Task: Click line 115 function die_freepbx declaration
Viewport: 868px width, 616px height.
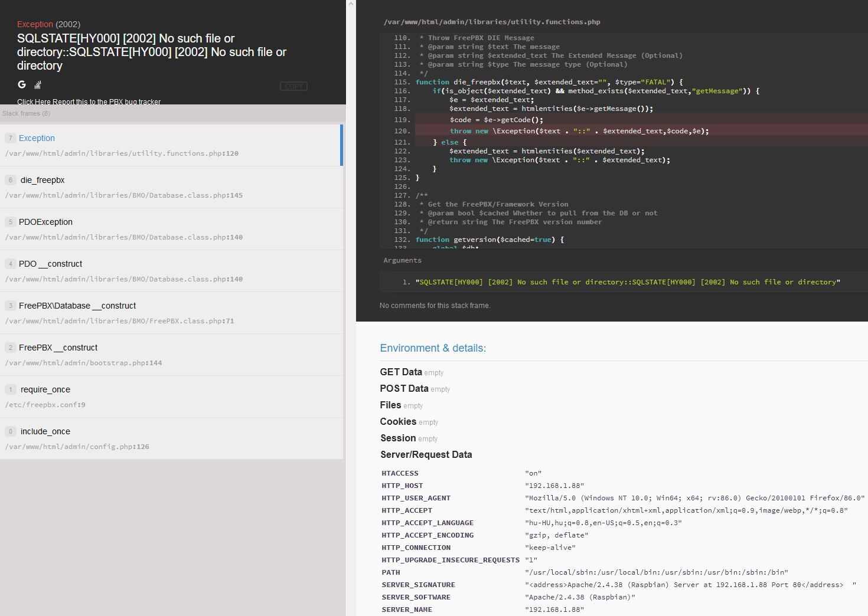Action: (549, 82)
